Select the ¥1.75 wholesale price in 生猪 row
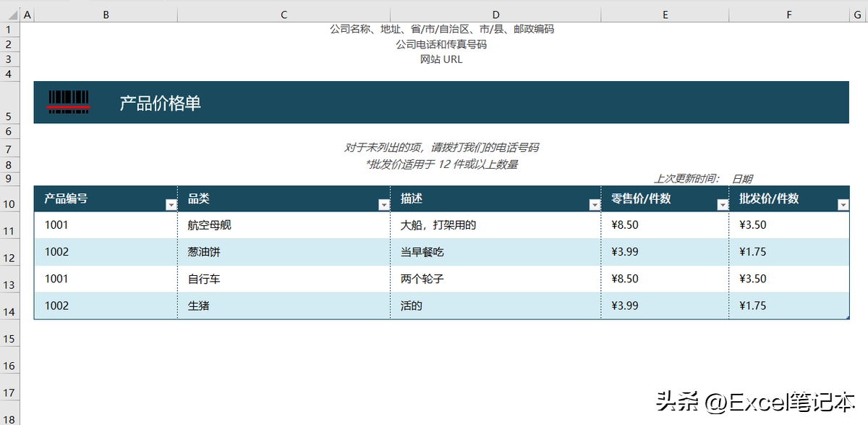868x425 pixels. point(789,306)
